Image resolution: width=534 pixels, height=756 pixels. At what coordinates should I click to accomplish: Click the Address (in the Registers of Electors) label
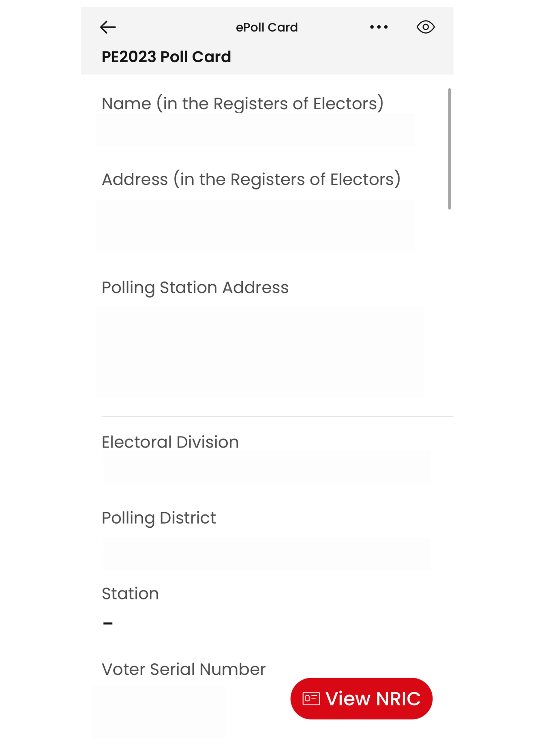tap(251, 179)
